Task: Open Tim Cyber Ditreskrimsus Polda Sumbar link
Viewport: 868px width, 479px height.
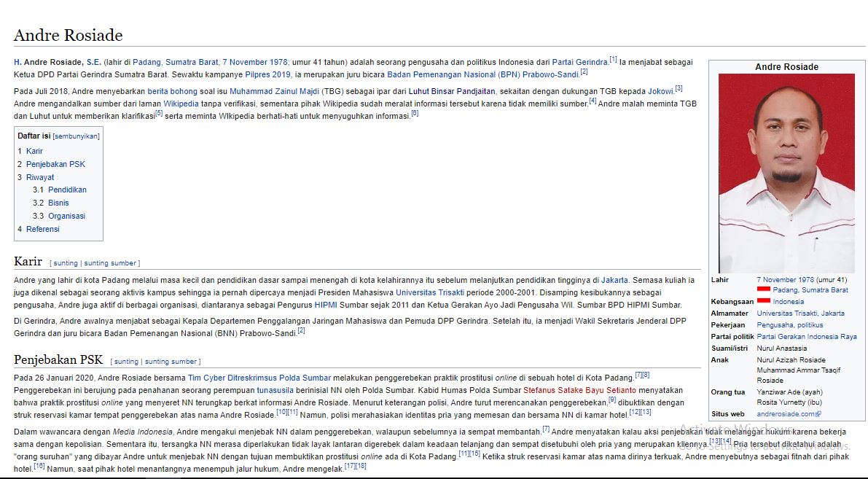Action: pos(259,378)
